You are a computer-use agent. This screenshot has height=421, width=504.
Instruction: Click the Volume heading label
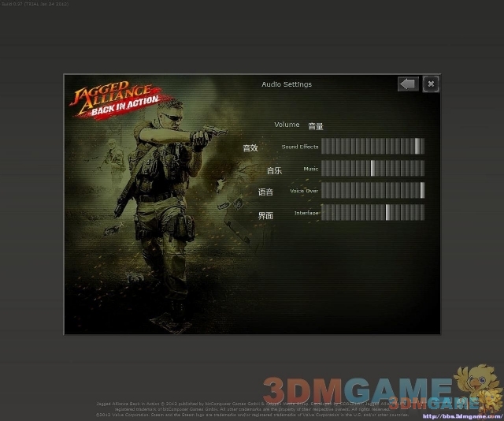tap(287, 125)
